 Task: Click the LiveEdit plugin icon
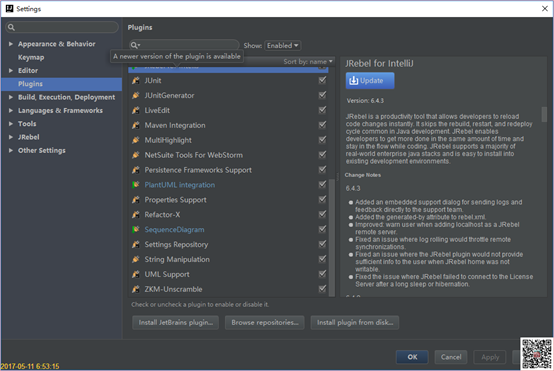pos(136,110)
